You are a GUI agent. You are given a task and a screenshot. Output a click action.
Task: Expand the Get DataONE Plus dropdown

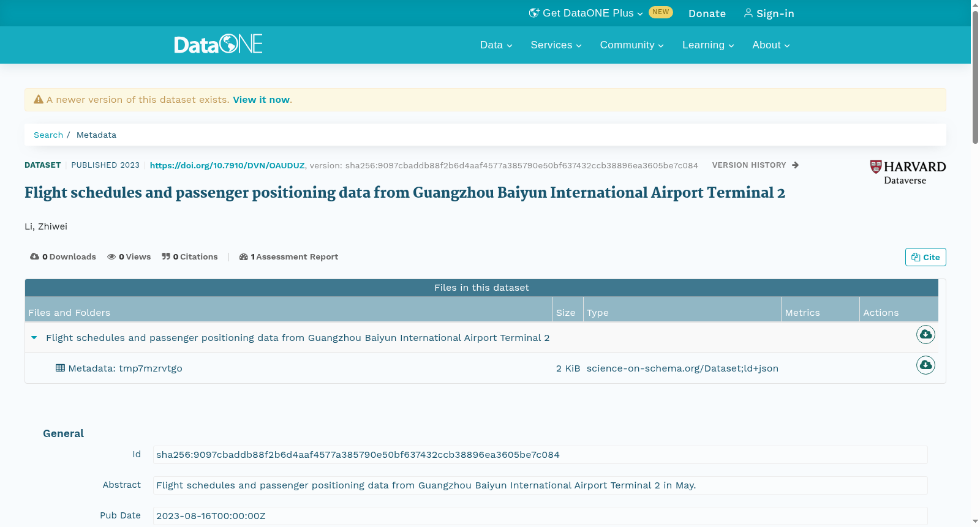pyautogui.click(x=586, y=13)
